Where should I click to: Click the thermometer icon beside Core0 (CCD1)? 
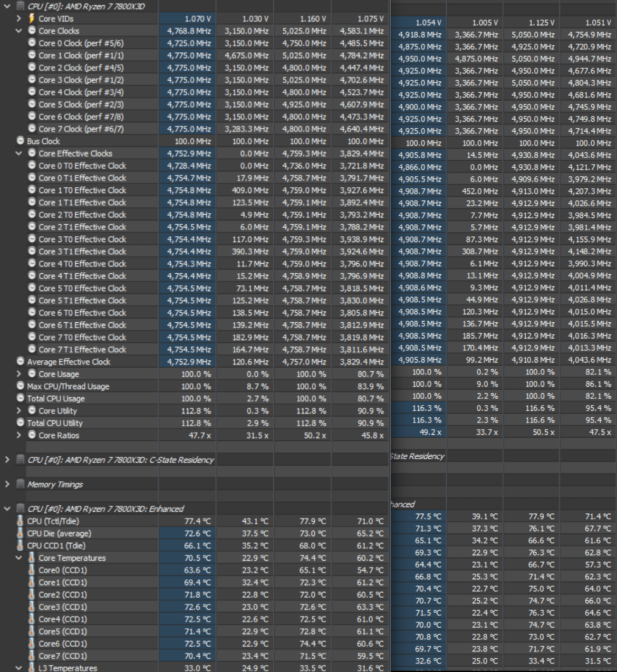pyautogui.click(x=32, y=570)
